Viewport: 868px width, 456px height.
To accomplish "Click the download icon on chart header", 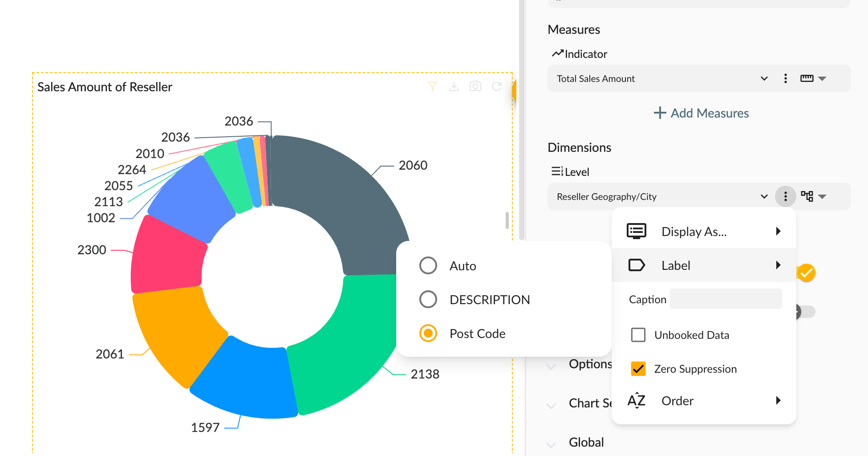I will (454, 86).
